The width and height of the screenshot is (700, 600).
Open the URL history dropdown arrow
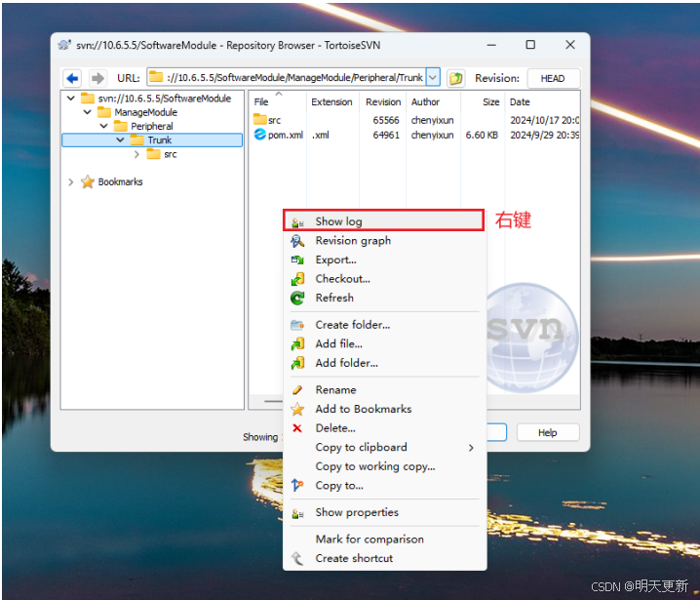pos(433,78)
